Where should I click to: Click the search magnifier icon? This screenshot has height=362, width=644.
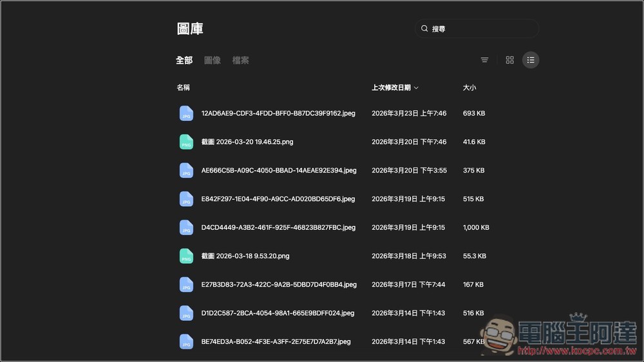click(424, 28)
